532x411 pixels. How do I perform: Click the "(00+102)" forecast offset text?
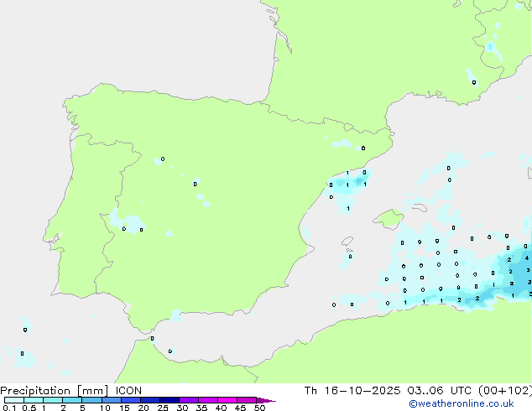pos(505,391)
